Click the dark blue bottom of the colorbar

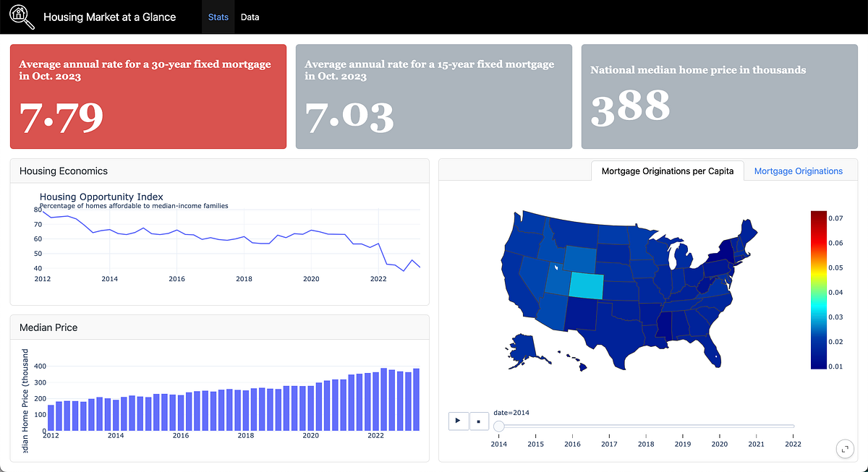pos(820,361)
